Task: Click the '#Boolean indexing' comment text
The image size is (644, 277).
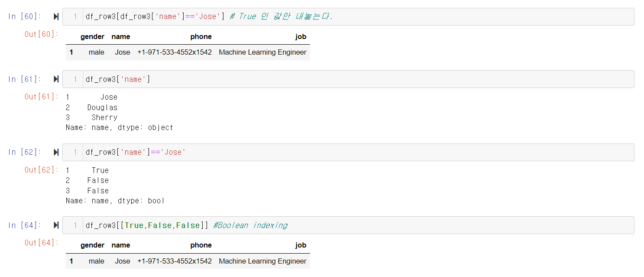Action: point(250,225)
